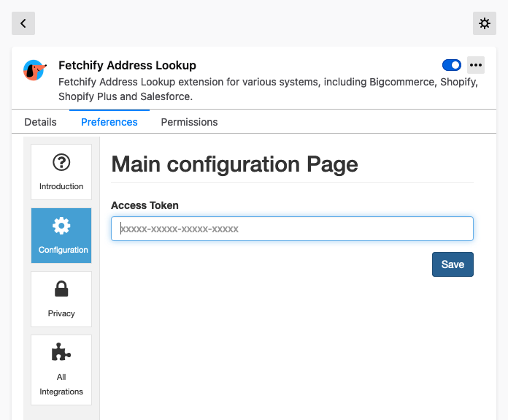This screenshot has width=508, height=420.
Task: Click the back arrow button
Action: pyautogui.click(x=23, y=23)
